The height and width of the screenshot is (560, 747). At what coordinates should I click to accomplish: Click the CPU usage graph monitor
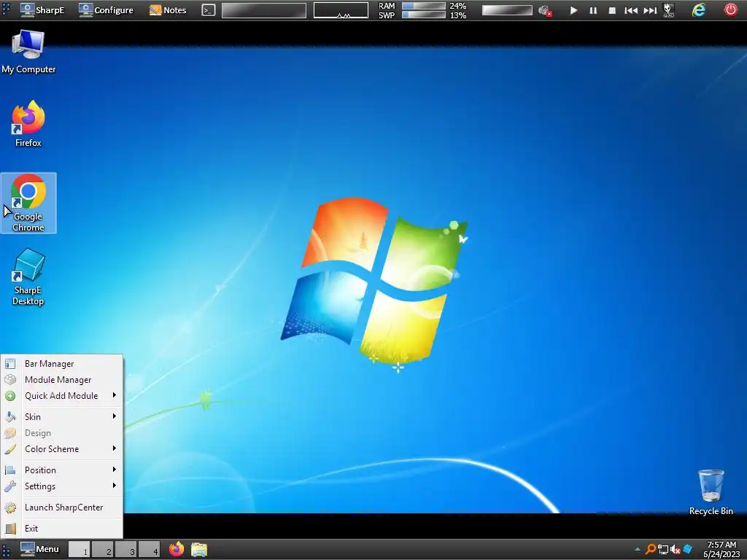pyautogui.click(x=341, y=10)
